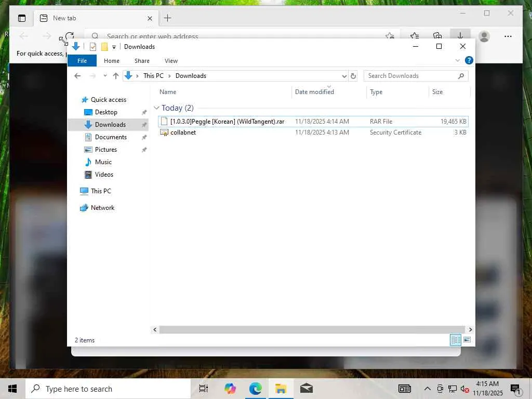This screenshot has width=532, height=399.
Task: Click This PC in the address path
Action: point(153,76)
